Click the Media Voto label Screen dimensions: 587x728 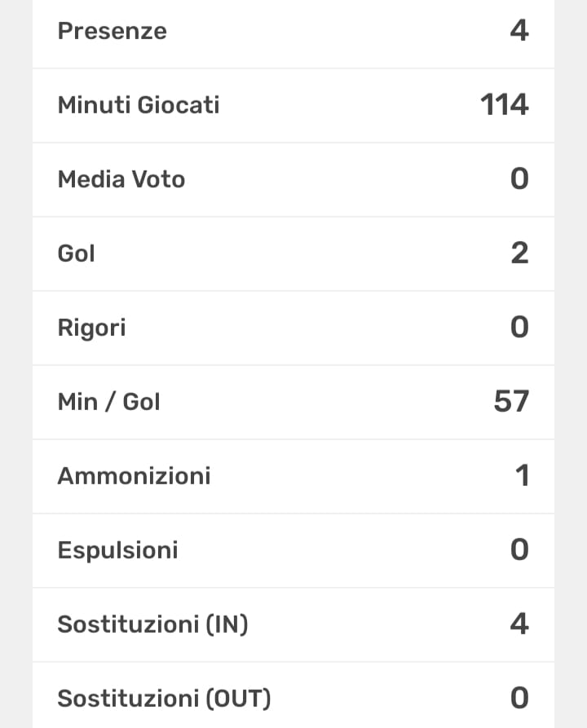(121, 179)
